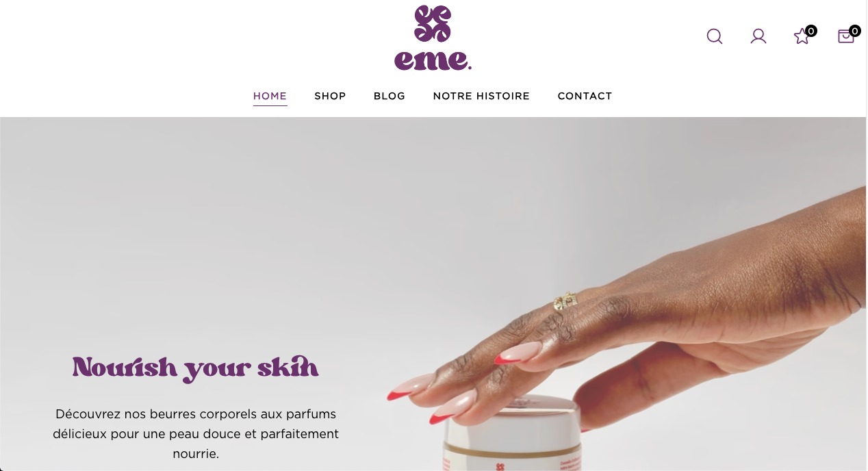The height and width of the screenshot is (471, 868).
Task: Click the Nourish your skin heading
Action: [x=196, y=368]
